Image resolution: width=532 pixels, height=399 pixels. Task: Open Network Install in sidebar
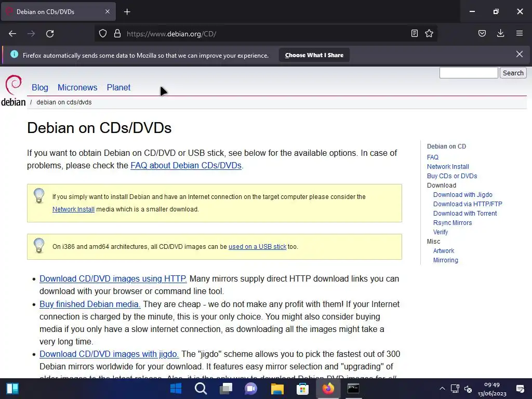pos(448,167)
